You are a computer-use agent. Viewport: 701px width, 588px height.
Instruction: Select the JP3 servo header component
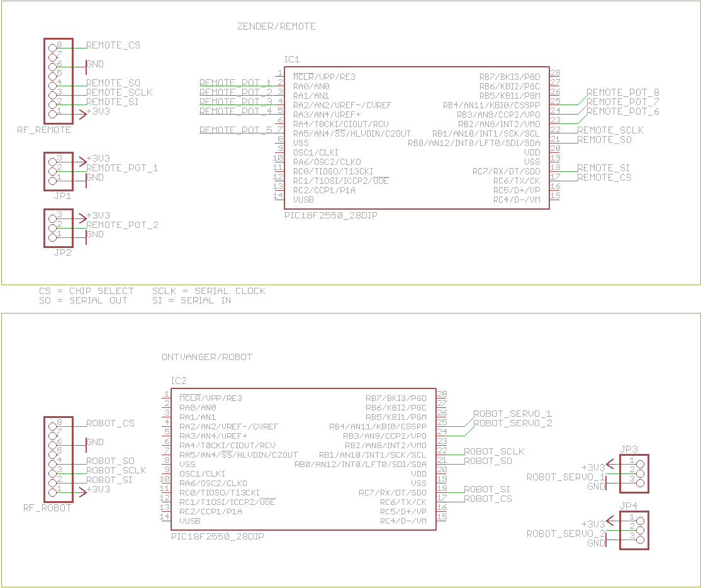click(634, 473)
